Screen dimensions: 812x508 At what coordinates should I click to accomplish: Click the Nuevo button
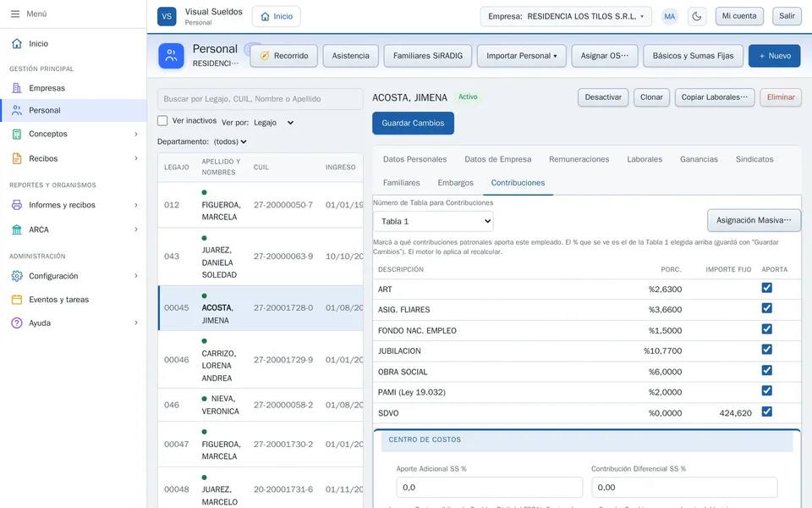click(774, 56)
